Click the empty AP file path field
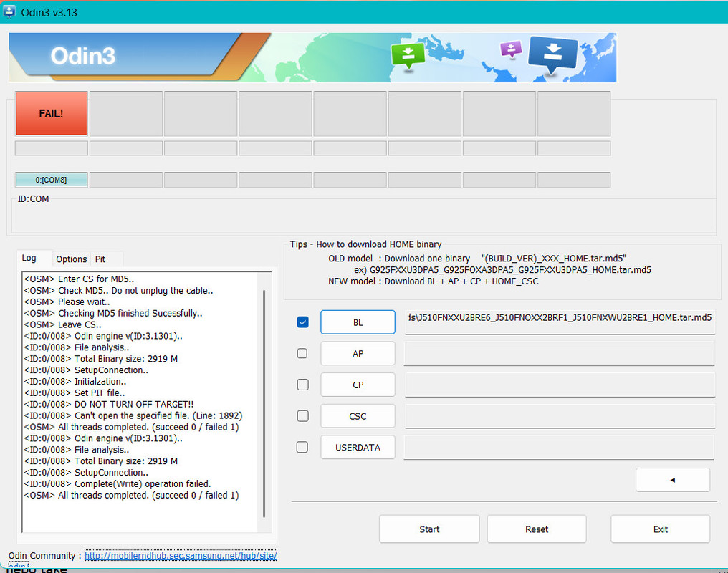728x573 pixels. (x=559, y=354)
